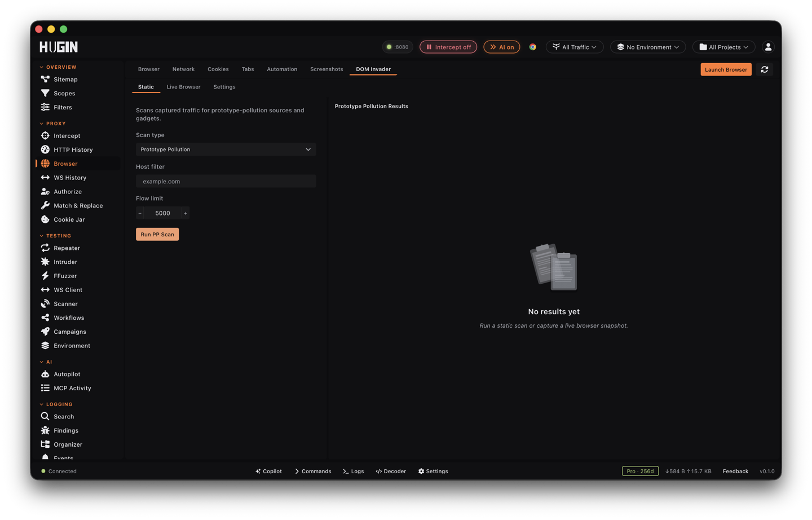Select the Match & Replace wrench icon
Image resolution: width=812 pixels, height=520 pixels.
coord(45,205)
